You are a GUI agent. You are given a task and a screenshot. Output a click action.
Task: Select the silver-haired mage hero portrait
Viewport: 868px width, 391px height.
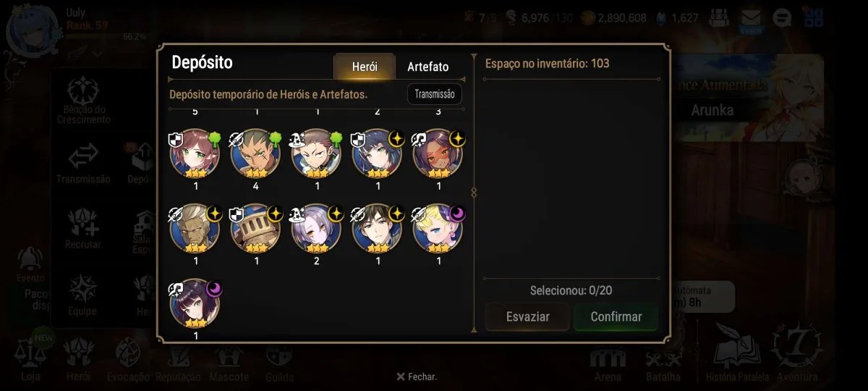coord(317,229)
